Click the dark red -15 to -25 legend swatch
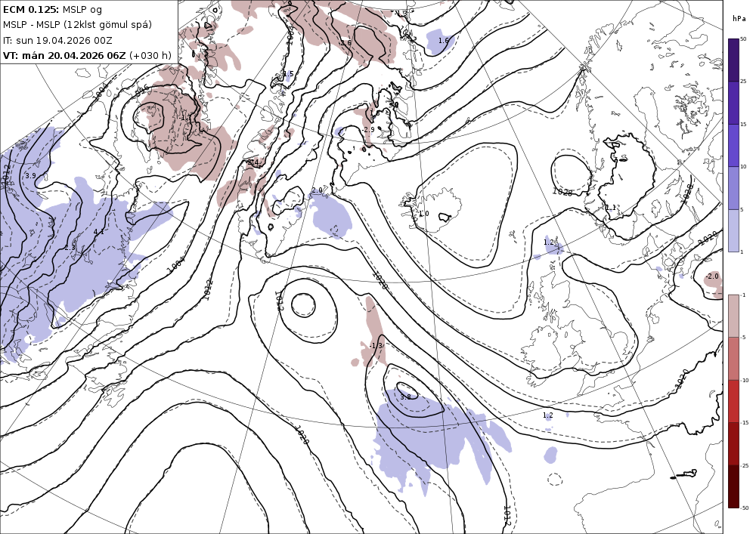Viewport: 756px width, 534px height. [x=733, y=443]
